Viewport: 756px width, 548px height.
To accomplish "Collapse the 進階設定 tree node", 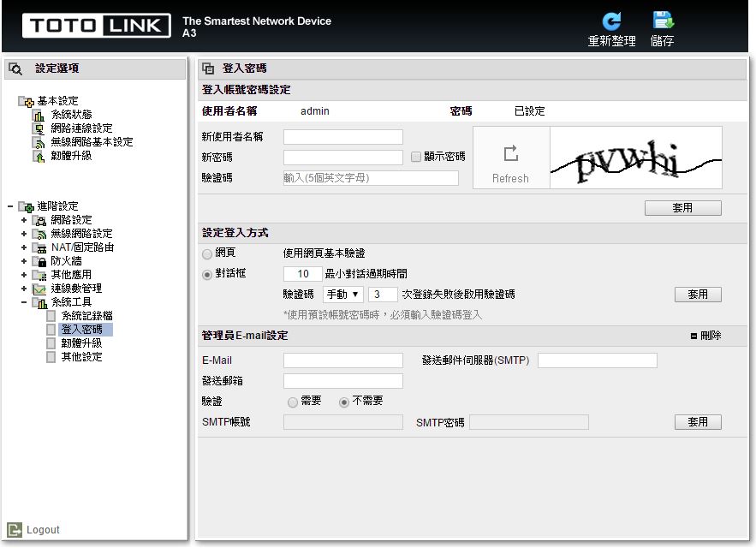I will (x=10, y=206).
